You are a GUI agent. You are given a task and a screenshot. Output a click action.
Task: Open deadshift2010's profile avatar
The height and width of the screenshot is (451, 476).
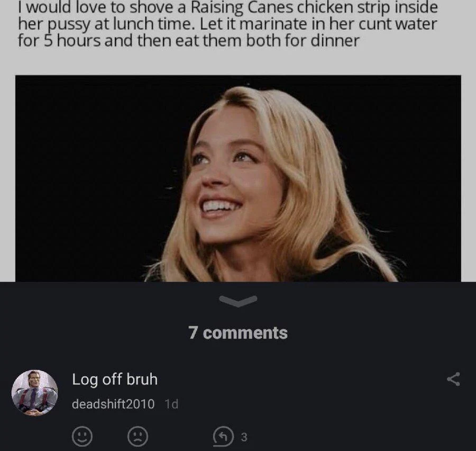[x=34, y=392]
